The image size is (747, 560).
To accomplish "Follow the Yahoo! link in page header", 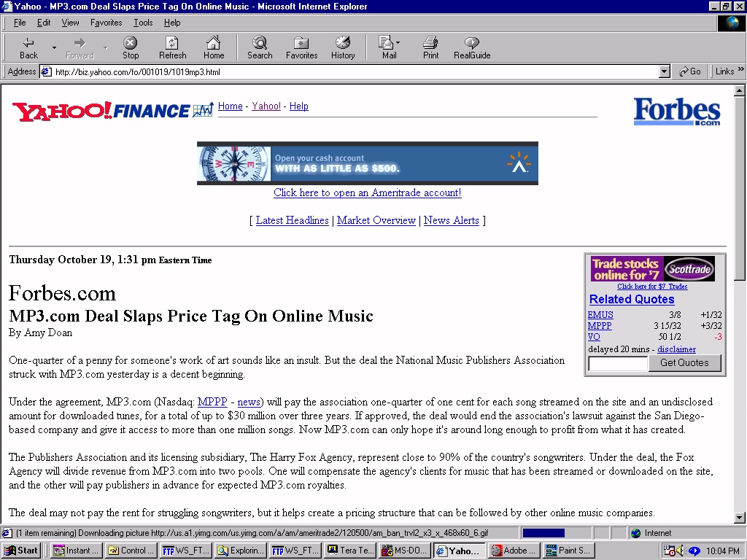I will [x=266, y=106].
